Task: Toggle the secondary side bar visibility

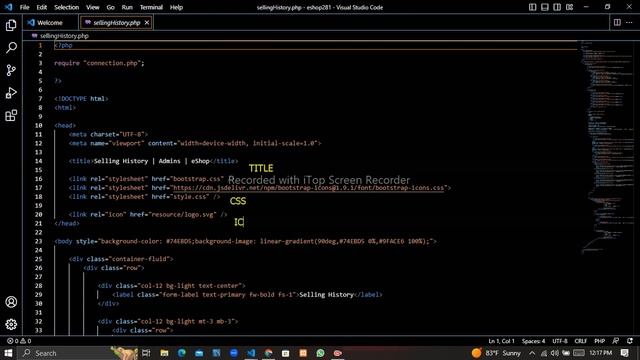Action: click(x=557, y=7)
